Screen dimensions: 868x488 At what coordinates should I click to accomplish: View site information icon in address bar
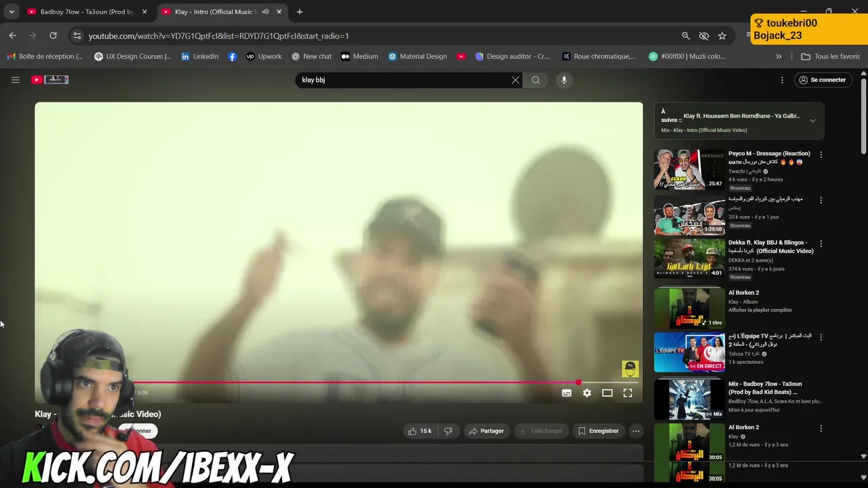click(77, 36)
